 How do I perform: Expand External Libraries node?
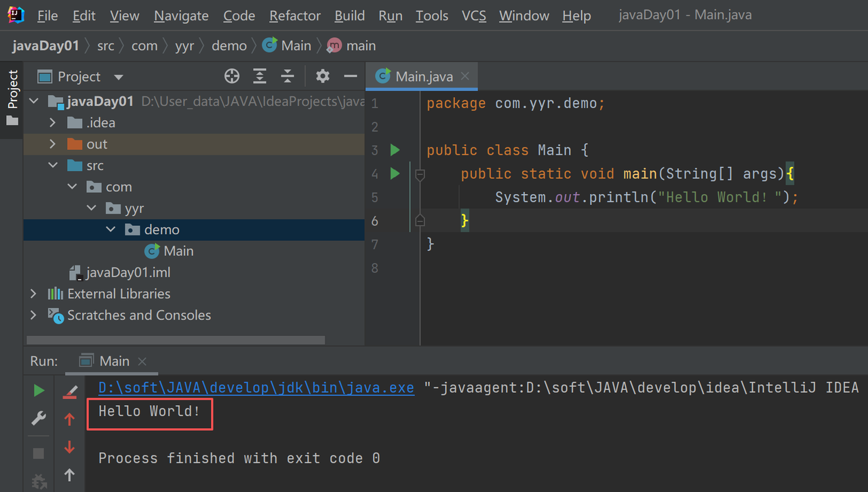[x=33, y=294]
